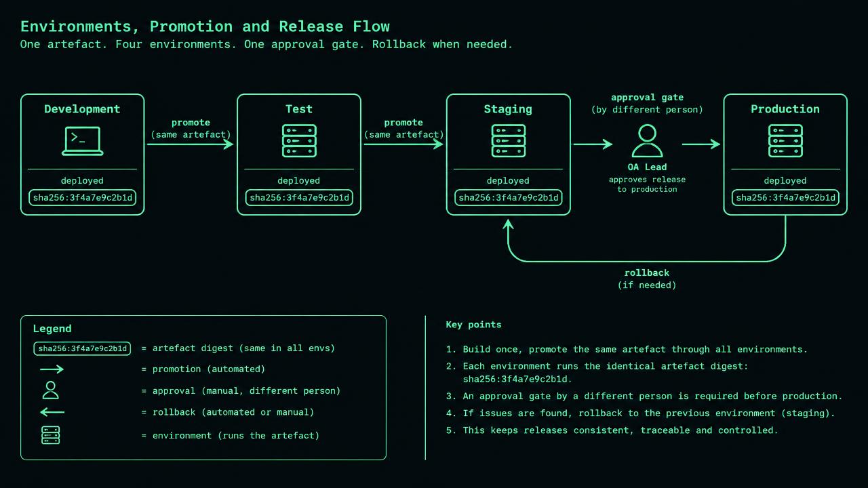Click the Test artefact digest badge
Viewport: 868px width, 488px height.
tap(299, 198)
